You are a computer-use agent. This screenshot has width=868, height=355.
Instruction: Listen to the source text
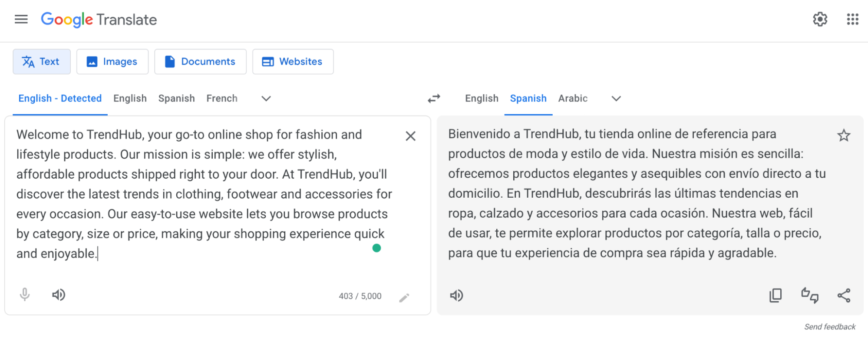tap(59, 295)
